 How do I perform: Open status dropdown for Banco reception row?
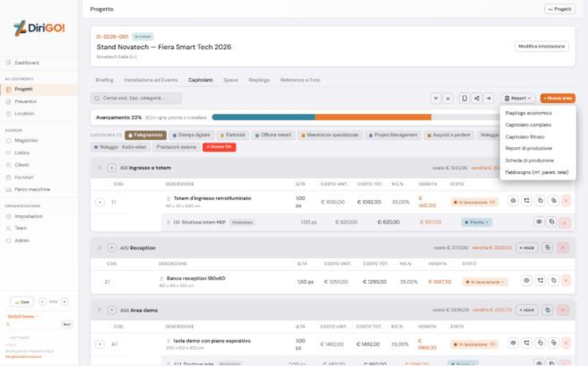[x=485, y=282]
